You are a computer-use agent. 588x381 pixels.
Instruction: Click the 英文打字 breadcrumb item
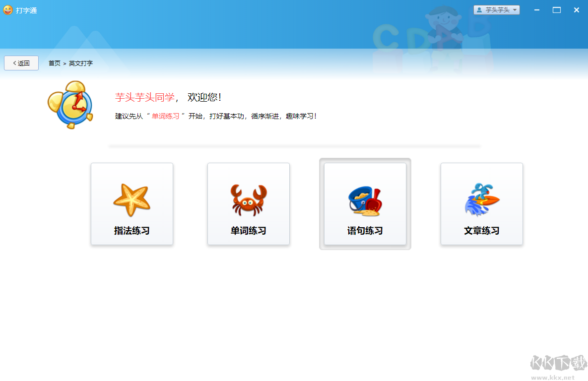pyautogui.click(x=80, y=63)
